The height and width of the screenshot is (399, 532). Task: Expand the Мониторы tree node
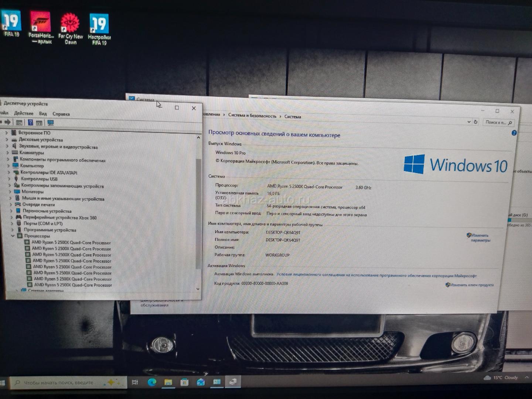[10, 192]
